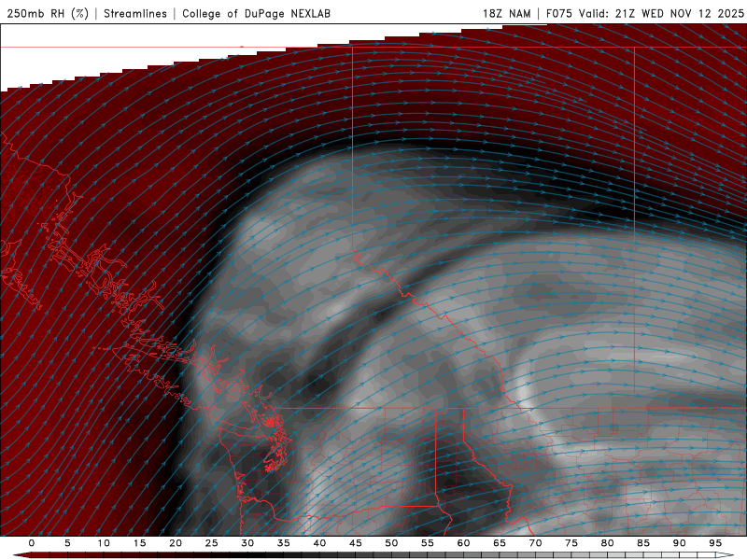This screenshot has height=560, width=747.
Task: Select the "Streamlines" label in the header
Action: point(135,14)
